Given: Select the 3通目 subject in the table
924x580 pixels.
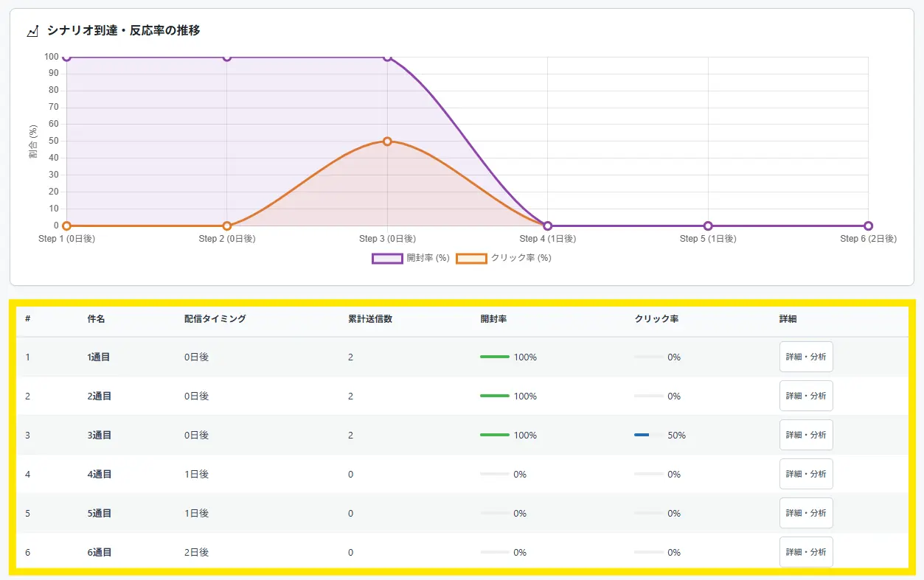Looking at the screenshot, I should pos(99,435).
